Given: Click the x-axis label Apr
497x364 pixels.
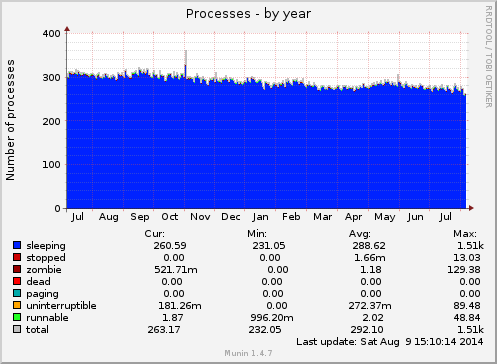Looking at the screenshot, I should coord(354,217).
